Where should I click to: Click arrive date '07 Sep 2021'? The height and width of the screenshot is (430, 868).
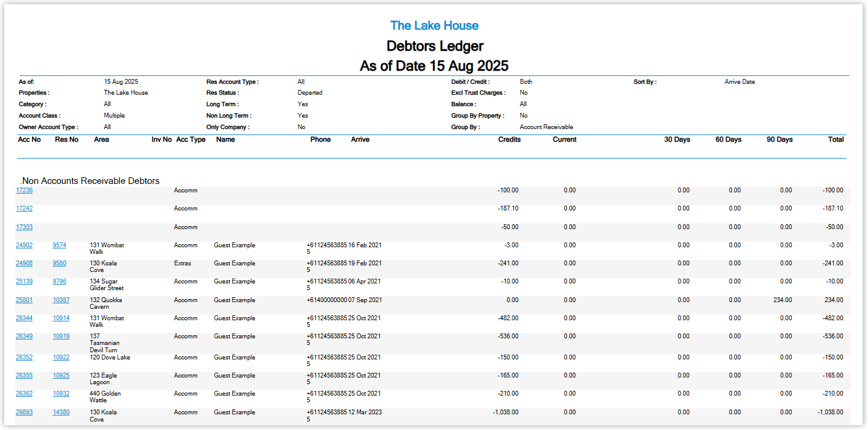tap(365, 300)
